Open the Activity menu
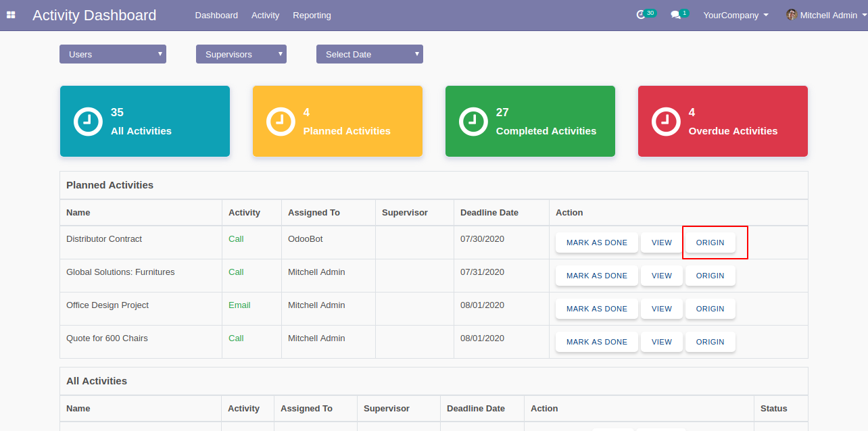The height and width of the screenshot is (431, 868). [x=265, y=15]
